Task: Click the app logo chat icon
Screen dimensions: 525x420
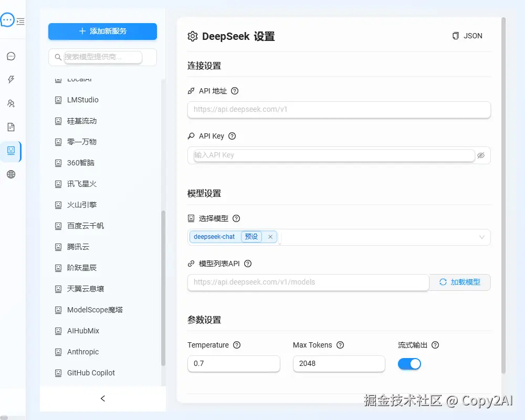Action: (7, 20)
